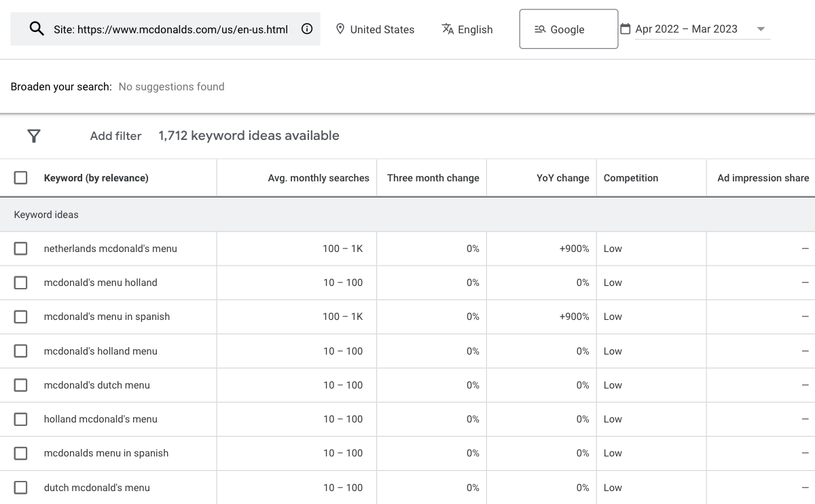Change the United States location setting
Image resolution: width=815 pixels, height=504 pixels.
point(375,29)
